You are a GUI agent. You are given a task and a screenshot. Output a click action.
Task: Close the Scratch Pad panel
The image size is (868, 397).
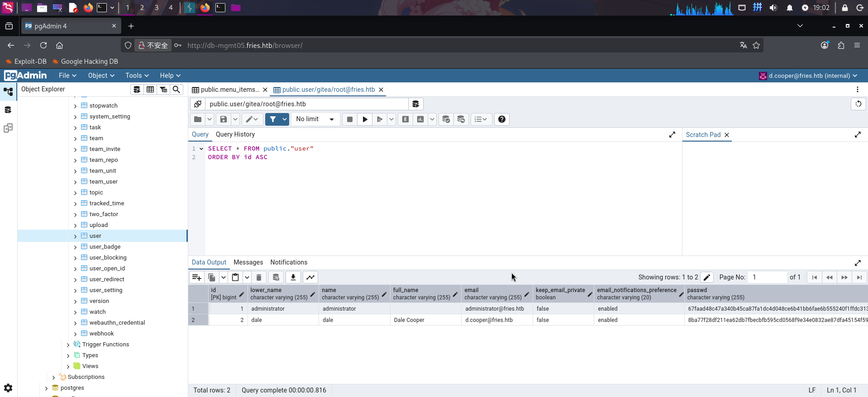(727, 135)
